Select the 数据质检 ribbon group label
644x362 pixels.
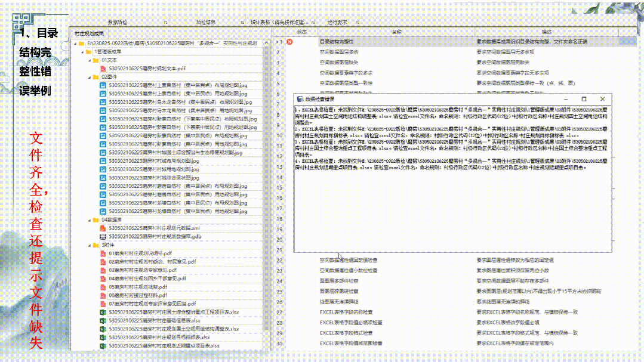(118, 22)
